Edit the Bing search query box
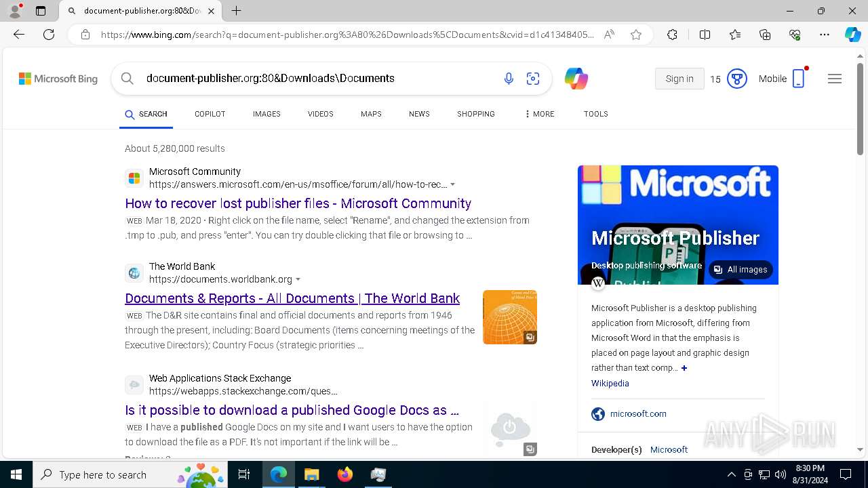 (319, 79)
